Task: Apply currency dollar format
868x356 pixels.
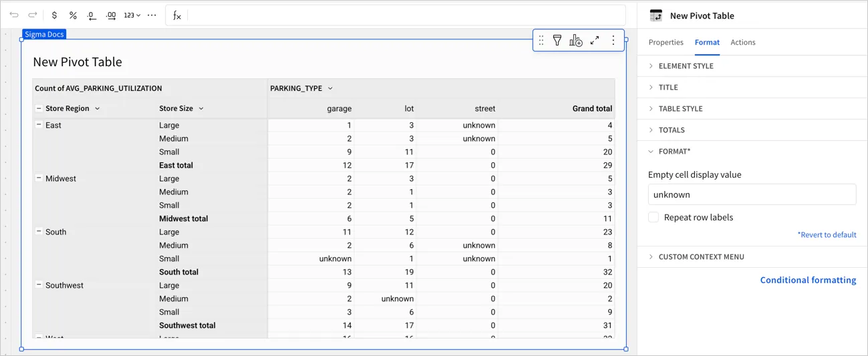Action: click(54, 15)
